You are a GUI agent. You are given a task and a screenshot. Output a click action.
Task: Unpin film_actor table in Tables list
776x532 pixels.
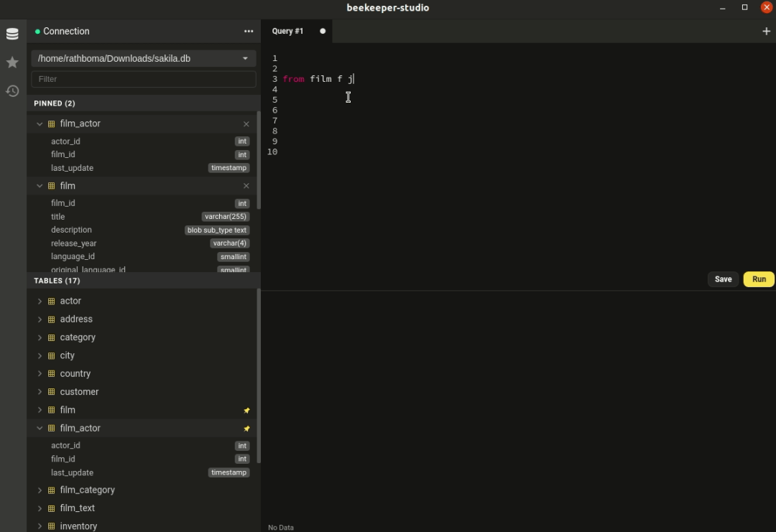coord(246,429)
